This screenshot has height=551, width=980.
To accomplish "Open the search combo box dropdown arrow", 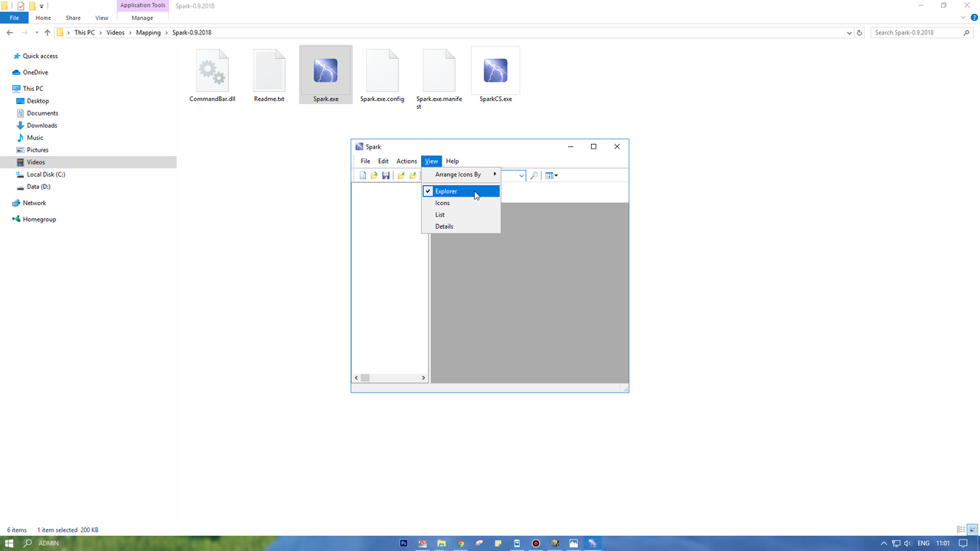I will click(521, 176).
